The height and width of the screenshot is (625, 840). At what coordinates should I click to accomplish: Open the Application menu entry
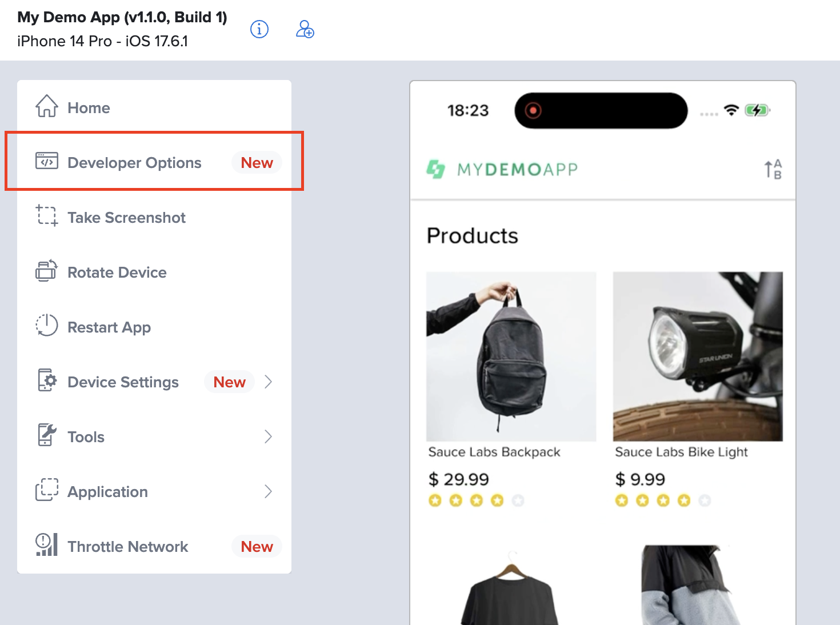pos(107,491)
